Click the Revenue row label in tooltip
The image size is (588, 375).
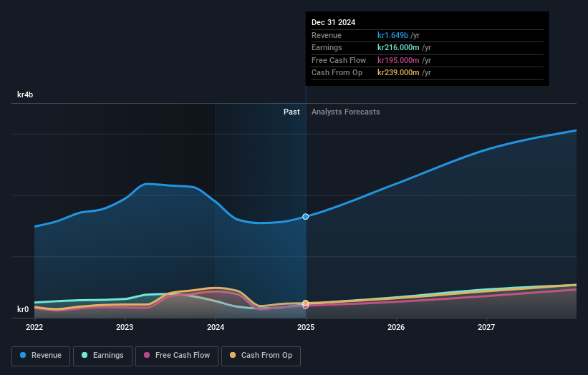coord(327,35)
